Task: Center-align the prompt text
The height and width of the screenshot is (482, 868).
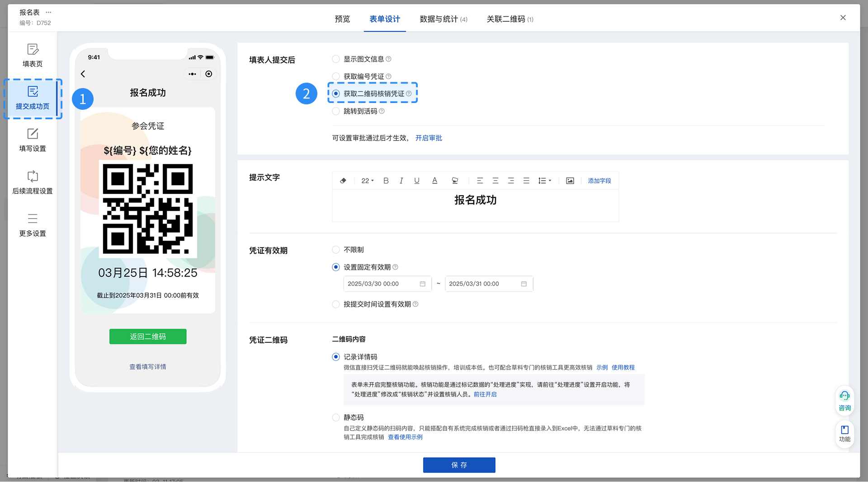Action: coord(495,181)
